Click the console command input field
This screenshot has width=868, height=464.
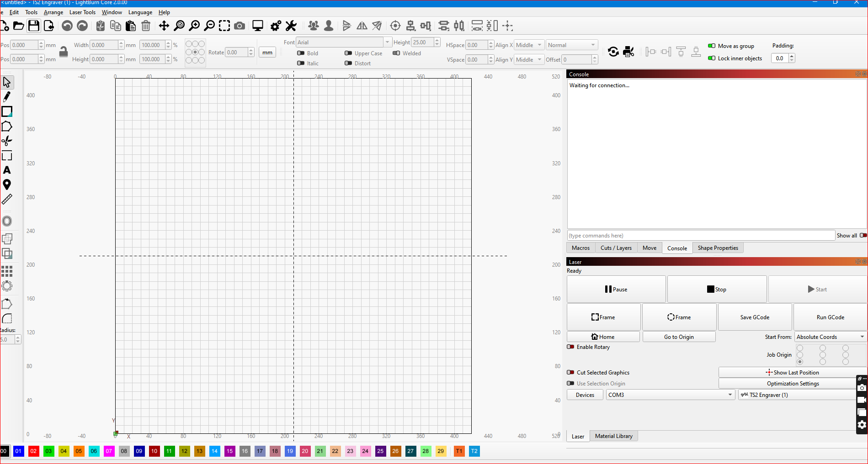701,236
